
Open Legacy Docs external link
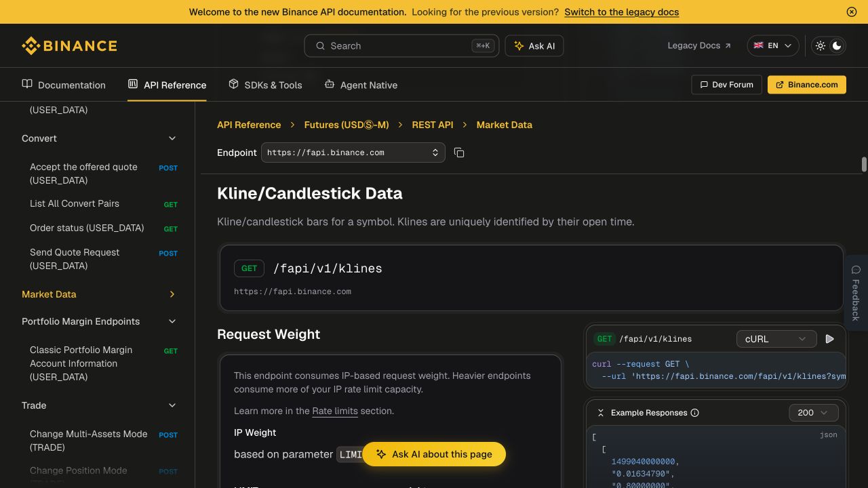[699, 45]
